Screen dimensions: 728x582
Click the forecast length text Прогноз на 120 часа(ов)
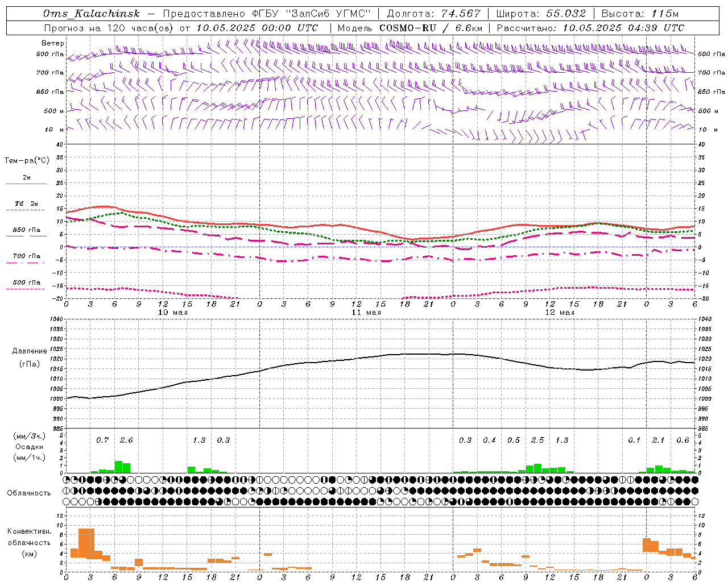(x=109, y=28)
